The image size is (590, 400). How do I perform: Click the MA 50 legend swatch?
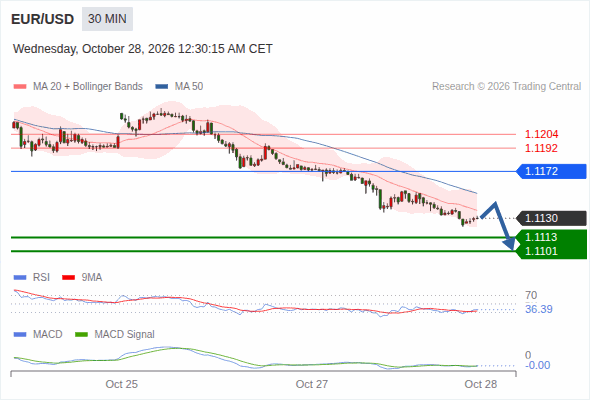pos(162,87)
